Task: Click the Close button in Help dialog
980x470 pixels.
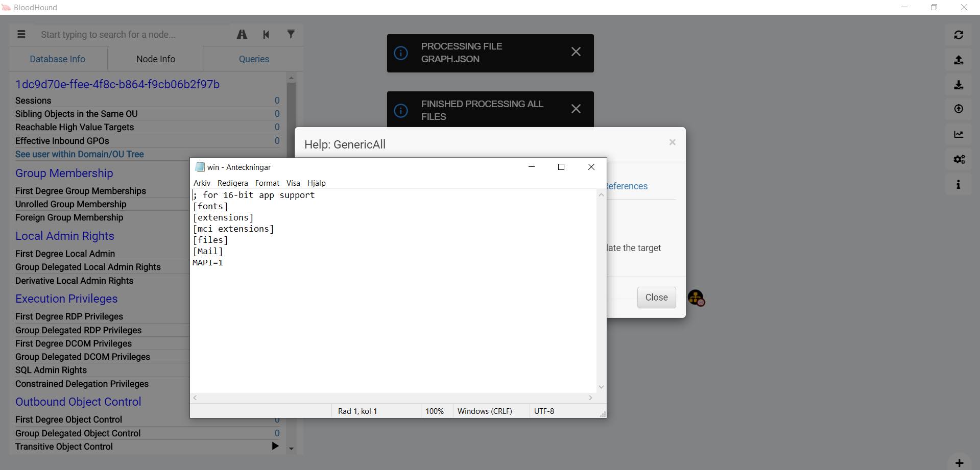Action: coord(656,298)
